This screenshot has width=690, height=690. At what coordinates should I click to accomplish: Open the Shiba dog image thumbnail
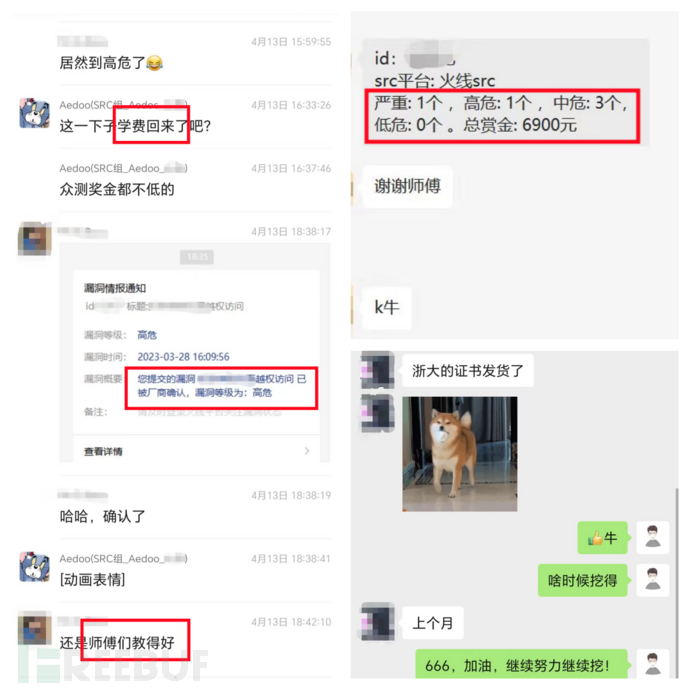pyautogui.click(x=459, y=454)
